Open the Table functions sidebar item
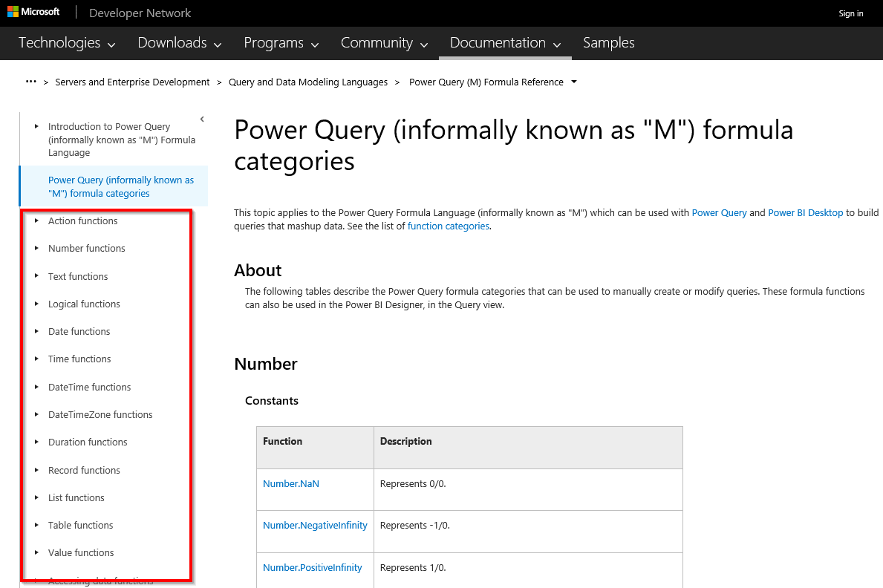Image resolution: width=883 pixels, height=588 pixels. click(x=80, y=525)
